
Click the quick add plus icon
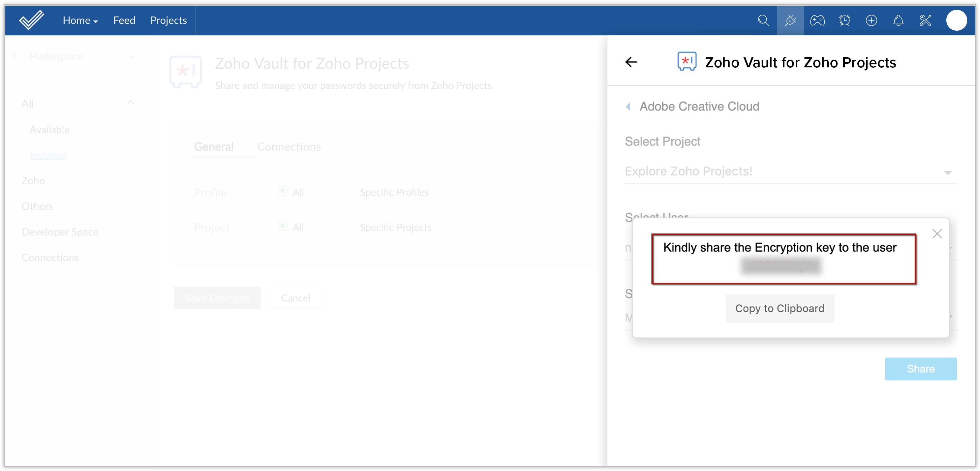point(871,20)
